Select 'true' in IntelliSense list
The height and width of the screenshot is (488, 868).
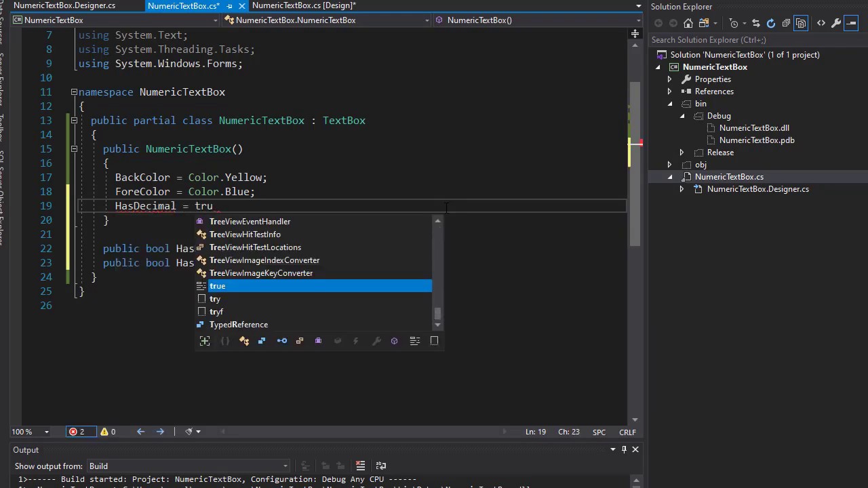313,286
